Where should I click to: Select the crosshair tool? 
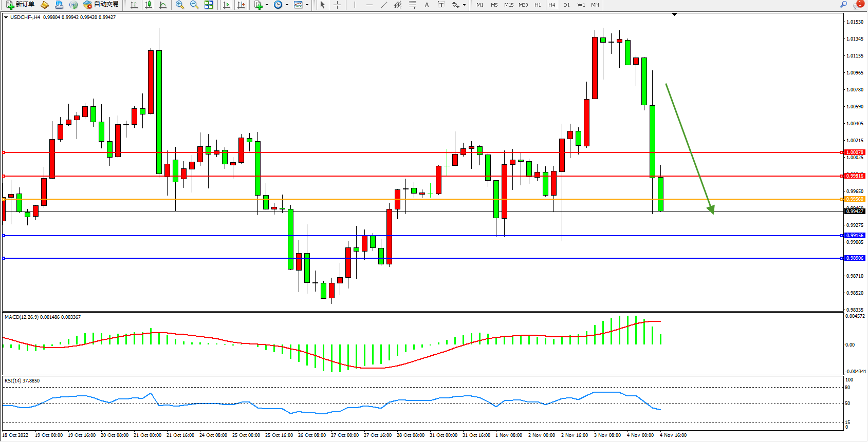click(x=338, y=5)
